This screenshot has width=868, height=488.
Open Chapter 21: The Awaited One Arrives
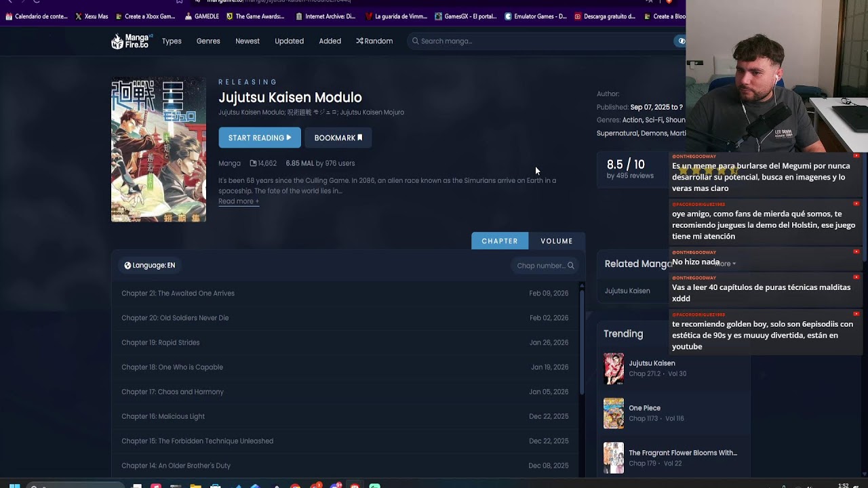pos(345,293)
